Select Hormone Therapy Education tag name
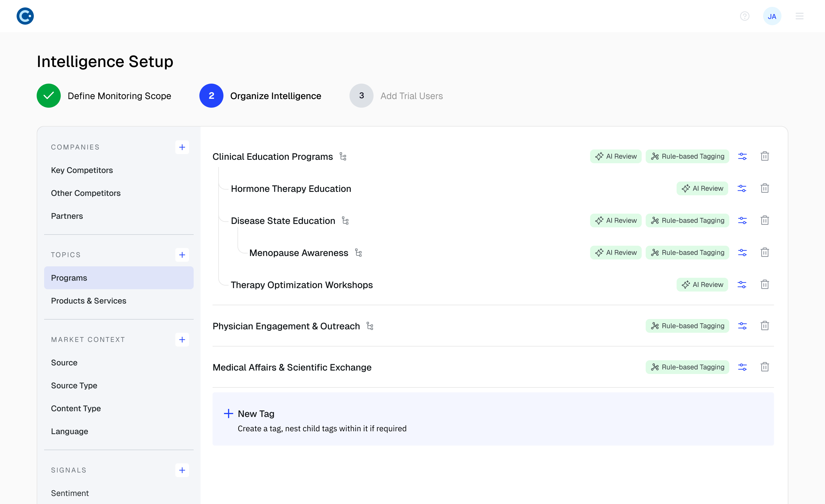The height and width of the screenshot is (504, 825). point(291,189)
